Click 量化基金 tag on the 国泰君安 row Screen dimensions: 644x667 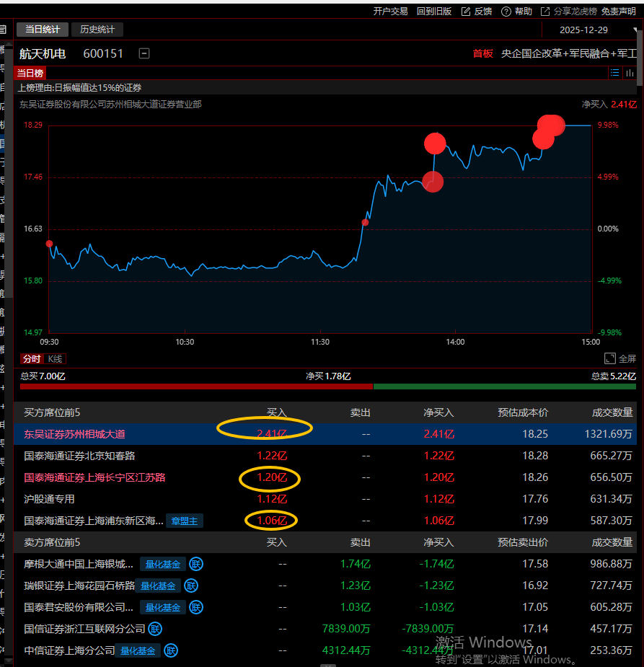(162, 607)
